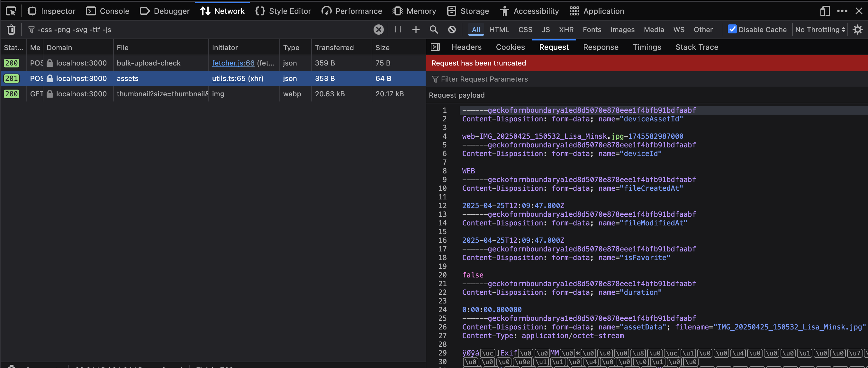Open network search magnifier
This screenshot has height=368, width=868.
coord(434,30)
